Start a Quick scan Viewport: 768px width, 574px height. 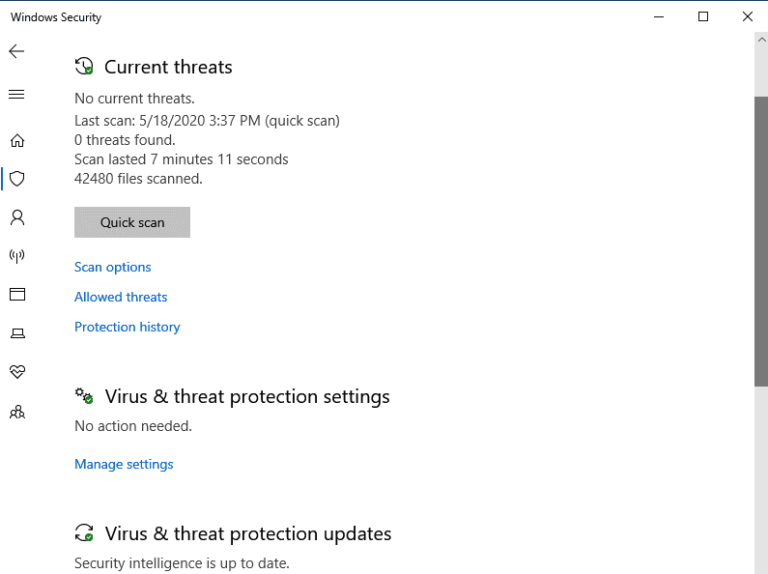pos(132,222)
